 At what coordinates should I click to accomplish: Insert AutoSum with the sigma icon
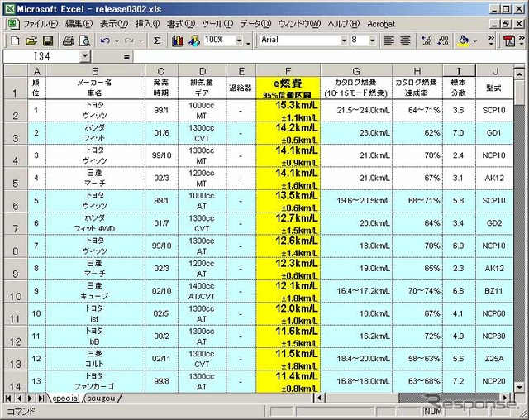click(x=157, y=41)
